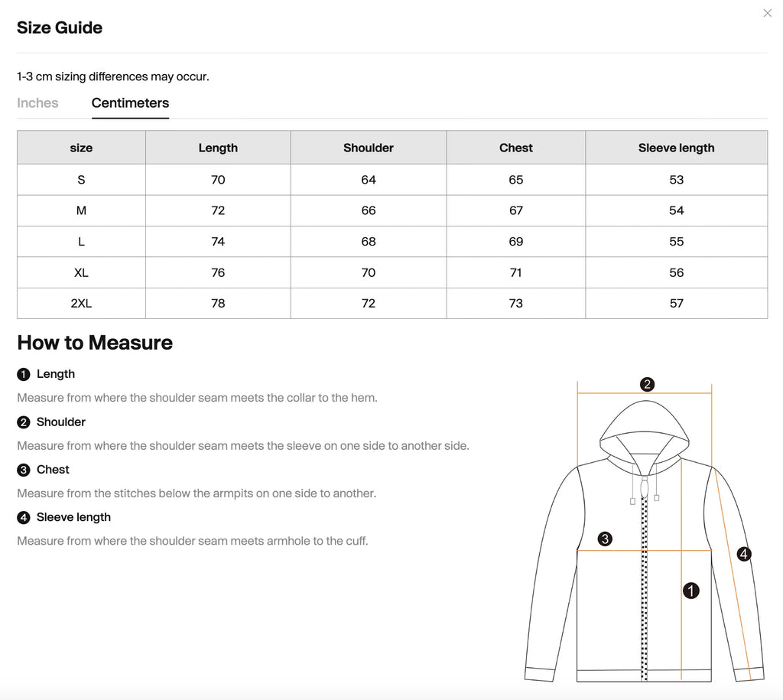Click the Size Guide heading
Image resolution: width=783 pixels, height=700 pixels.
[60, 28]
